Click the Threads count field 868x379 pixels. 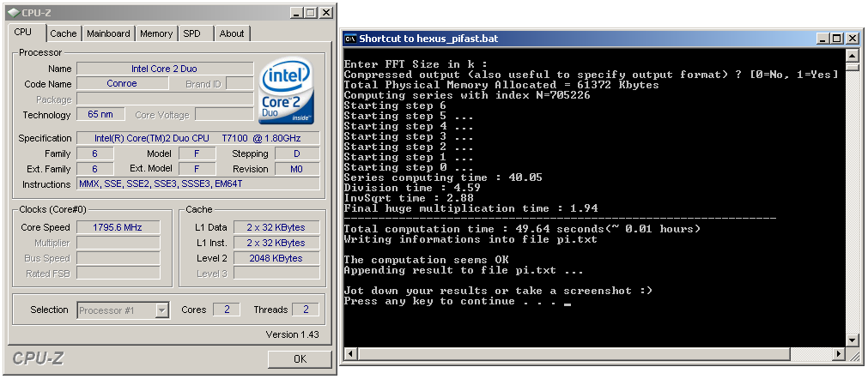click(306, 310)
